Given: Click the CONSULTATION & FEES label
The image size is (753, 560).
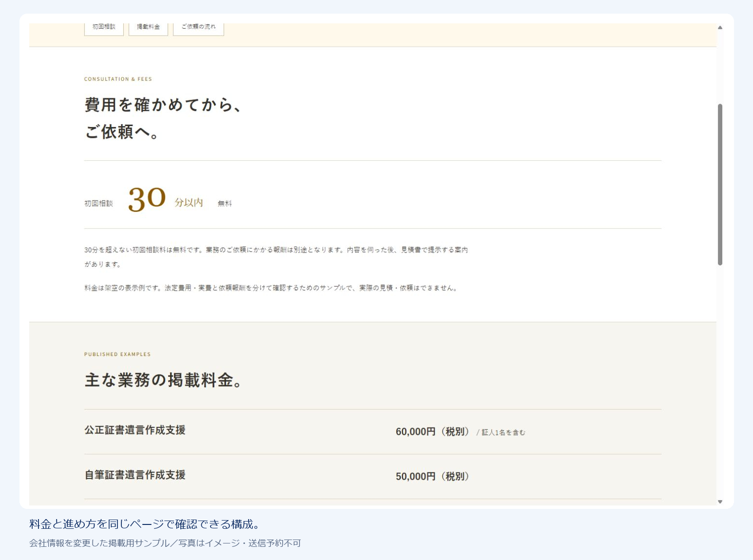Looking at the screenshot, I should click(x=118, y=79).
